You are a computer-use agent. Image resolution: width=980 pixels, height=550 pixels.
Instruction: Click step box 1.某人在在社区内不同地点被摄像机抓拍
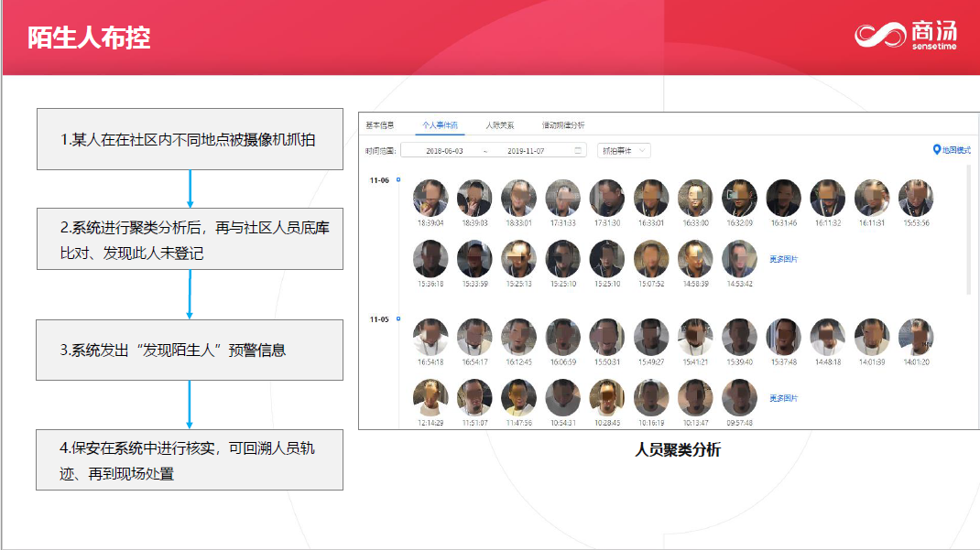[x=190, y=139]
